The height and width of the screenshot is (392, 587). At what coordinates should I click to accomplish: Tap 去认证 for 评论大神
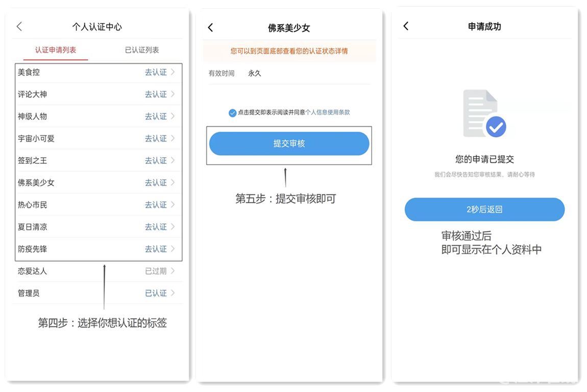[x=156, y=94]
